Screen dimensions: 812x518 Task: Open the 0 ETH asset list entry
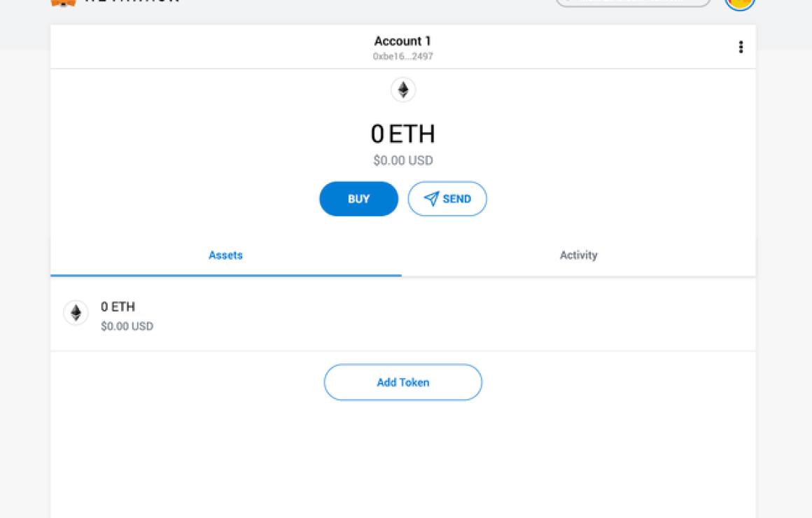[403, 315]
